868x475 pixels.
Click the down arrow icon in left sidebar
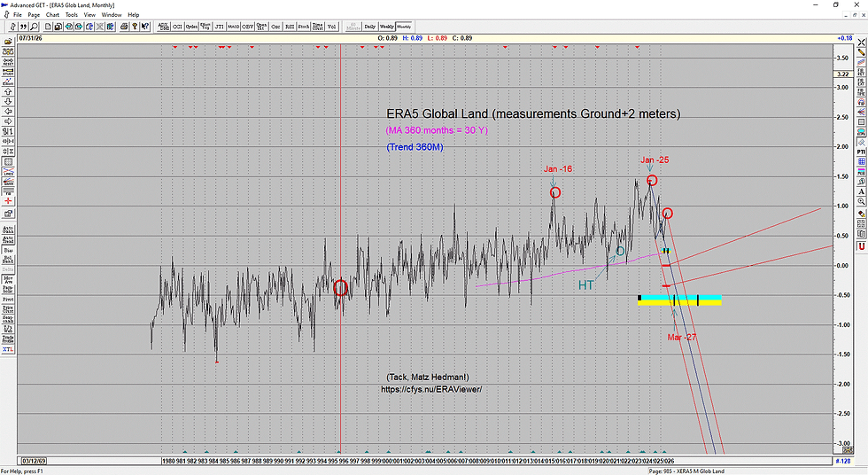8,101
